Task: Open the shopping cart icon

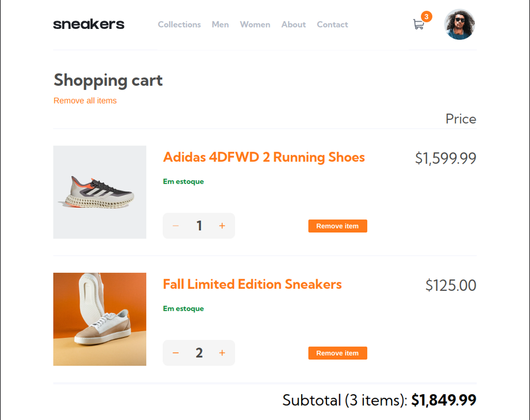Action: (x=418, y=24)
